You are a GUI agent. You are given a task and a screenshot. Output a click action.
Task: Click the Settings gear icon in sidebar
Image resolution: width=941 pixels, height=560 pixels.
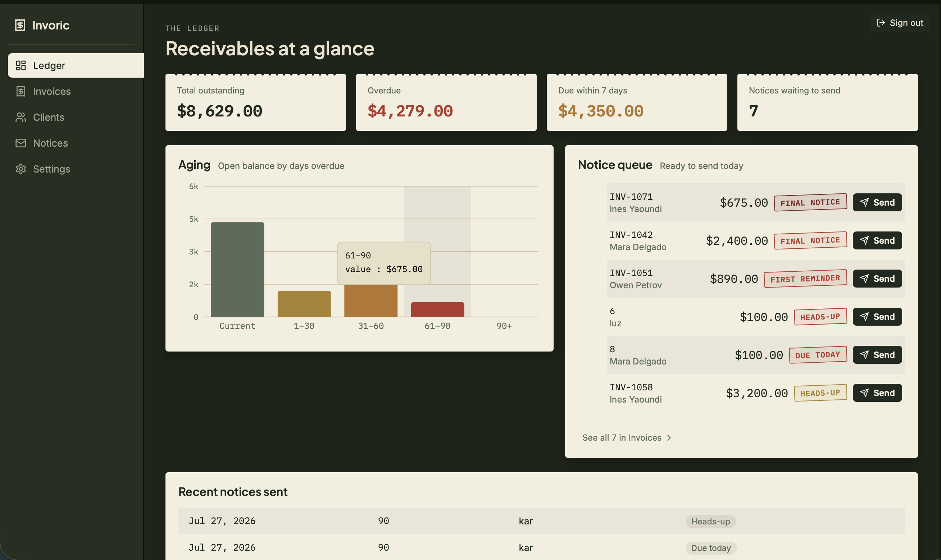21,169
